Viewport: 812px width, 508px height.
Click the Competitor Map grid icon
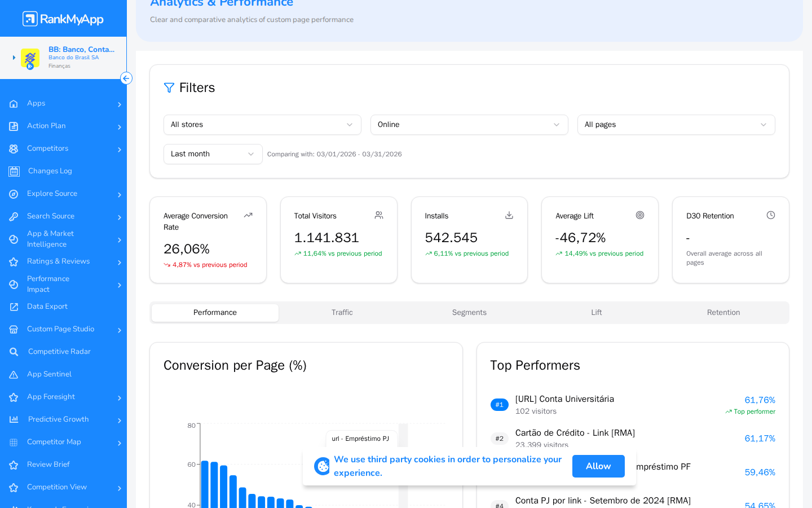14,442
